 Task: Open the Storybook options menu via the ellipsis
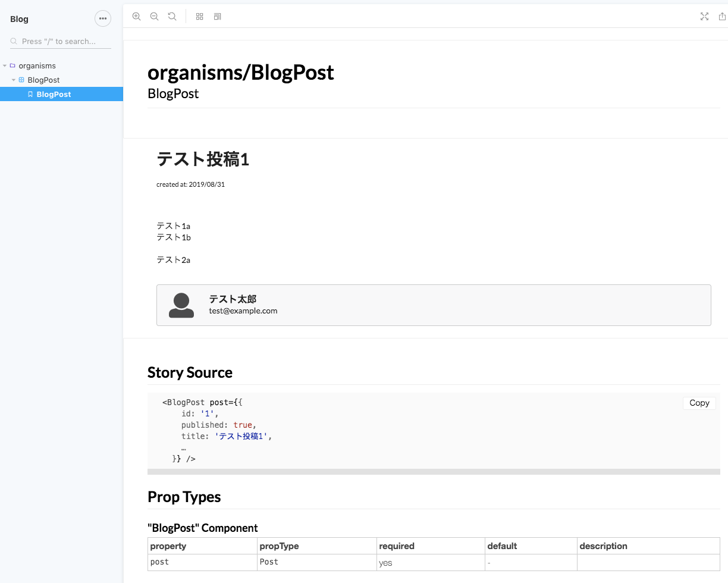(x=103, y=18)
